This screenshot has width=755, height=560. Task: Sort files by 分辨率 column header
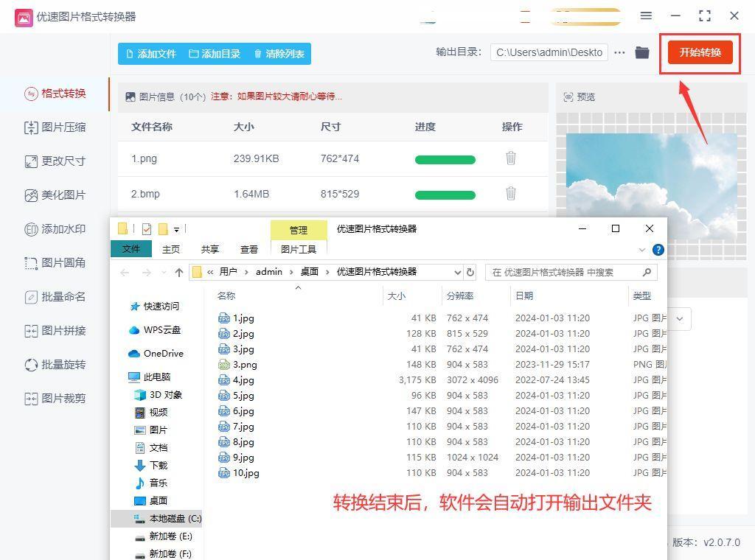460,296
